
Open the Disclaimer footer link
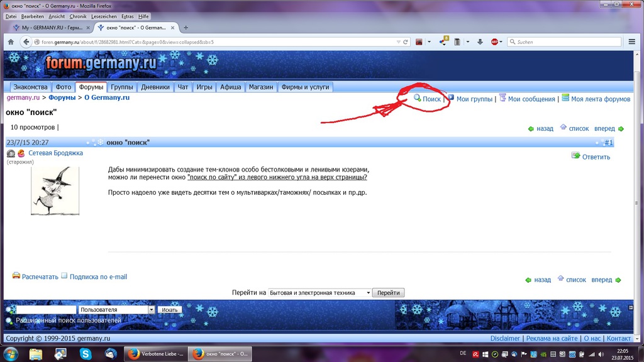click(x=505, y=338)
